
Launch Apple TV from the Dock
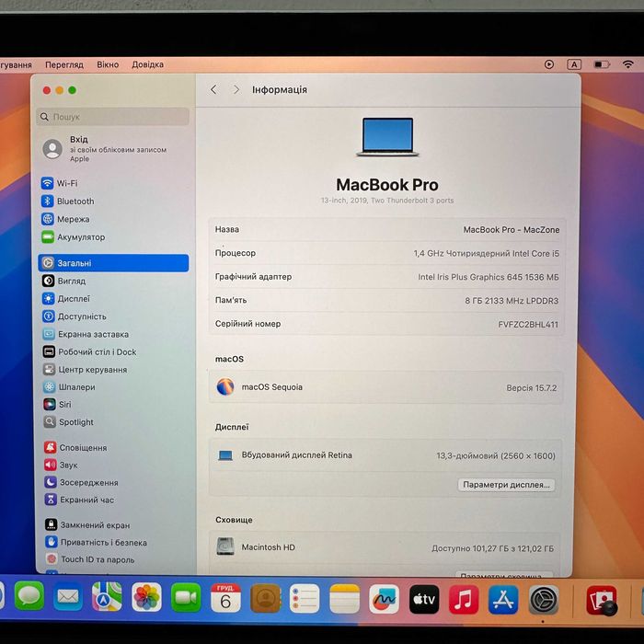click(x=424, y=600)
